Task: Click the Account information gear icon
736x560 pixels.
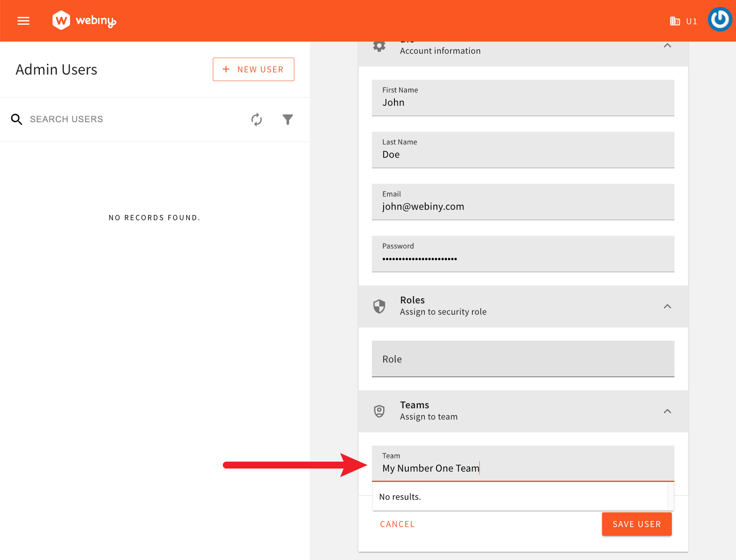Action: pos(379,46)
